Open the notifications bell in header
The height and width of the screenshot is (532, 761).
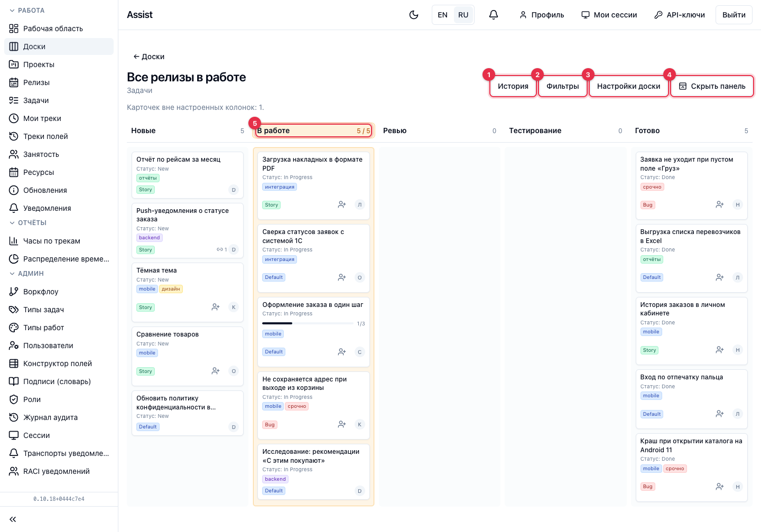(494, 15)
